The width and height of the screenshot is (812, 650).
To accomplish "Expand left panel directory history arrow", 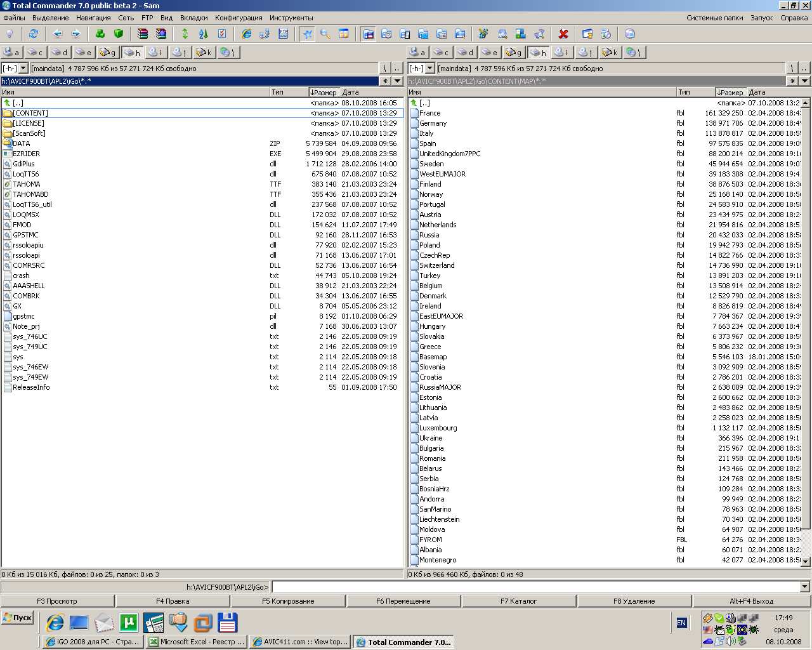I will click(x=398, y=81).
